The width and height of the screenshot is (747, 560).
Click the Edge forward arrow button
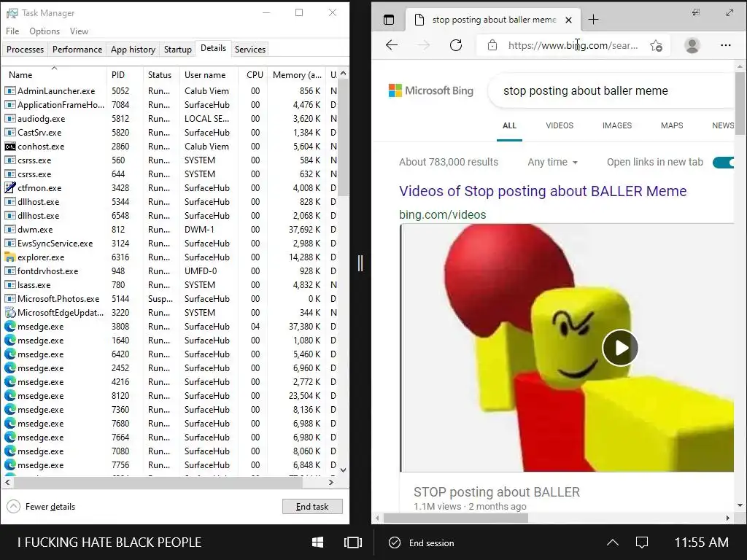[424, 45]
